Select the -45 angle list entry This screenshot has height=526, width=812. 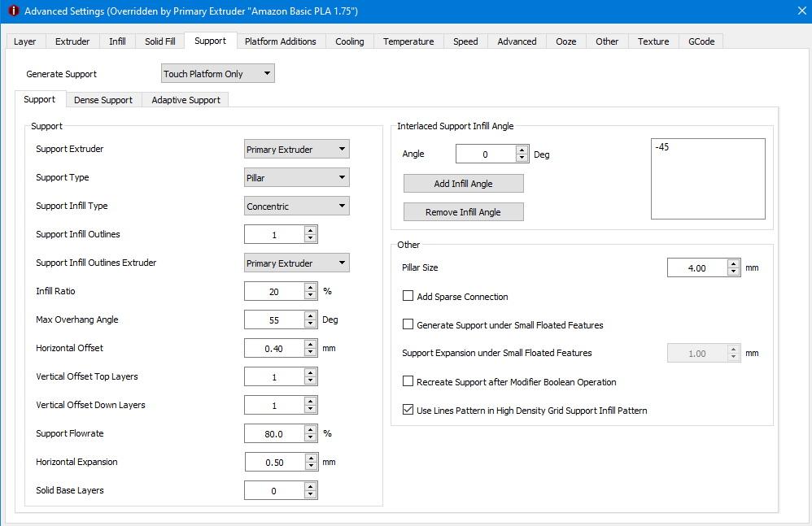[x=662, y=147]
